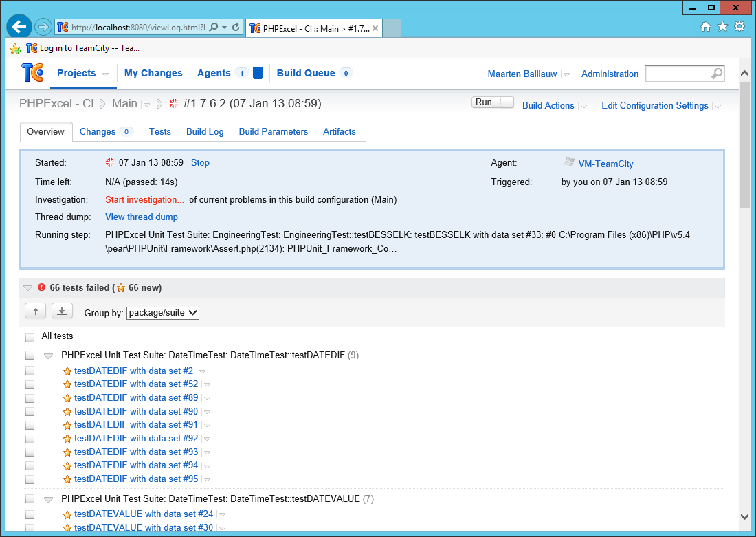Click the search magnifier icon in the search box
756x537 pixels.
point(716,73)
